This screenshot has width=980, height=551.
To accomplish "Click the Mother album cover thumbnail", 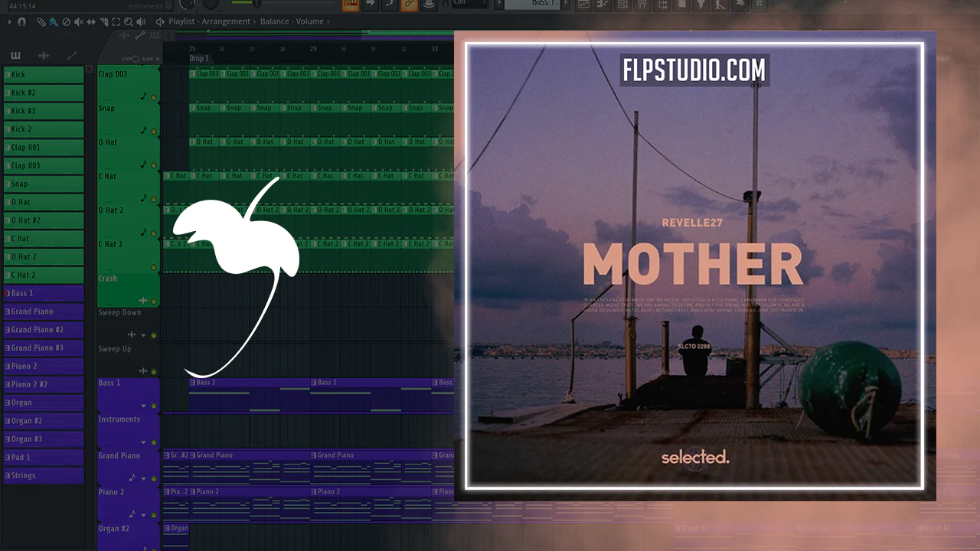I will (695, 266).
